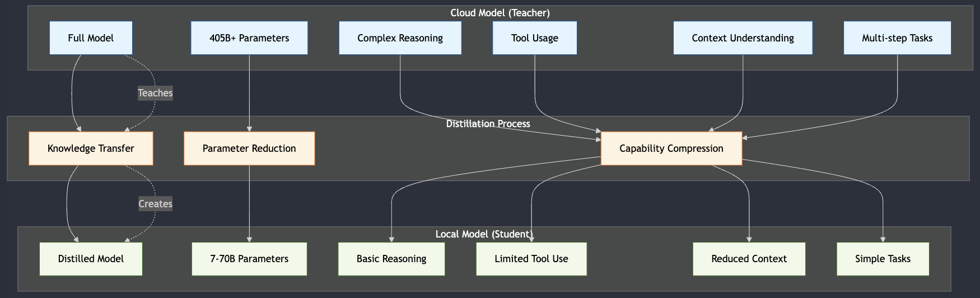Screen dimensions: 980x298
Task: Select the Full Model node
Action: tap(91, 38)
